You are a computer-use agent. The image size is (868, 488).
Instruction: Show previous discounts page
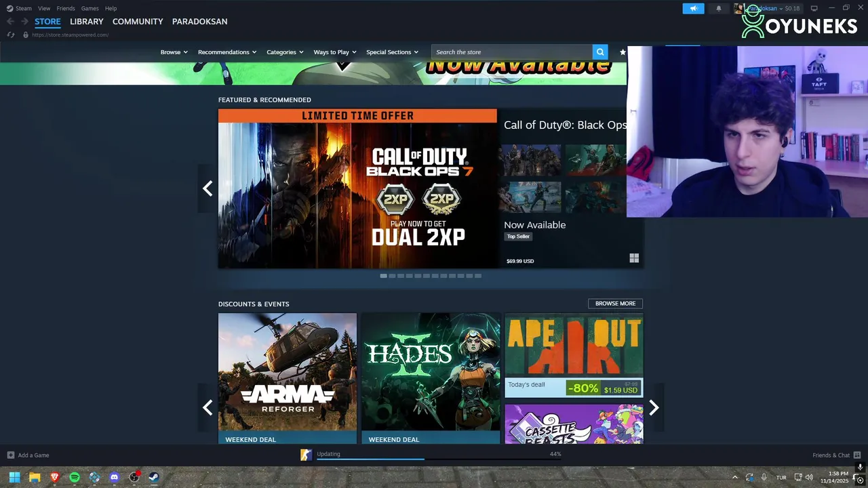click(208, 407)
